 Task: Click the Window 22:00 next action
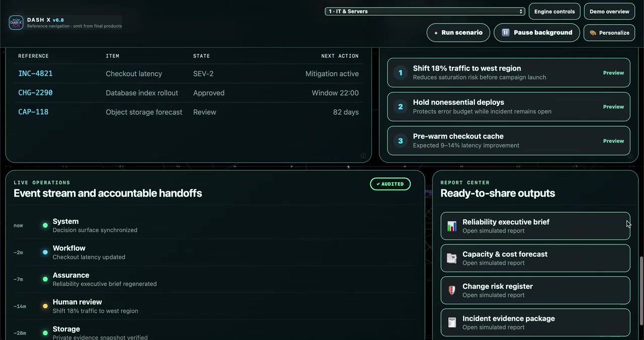(x=335, y=93)
